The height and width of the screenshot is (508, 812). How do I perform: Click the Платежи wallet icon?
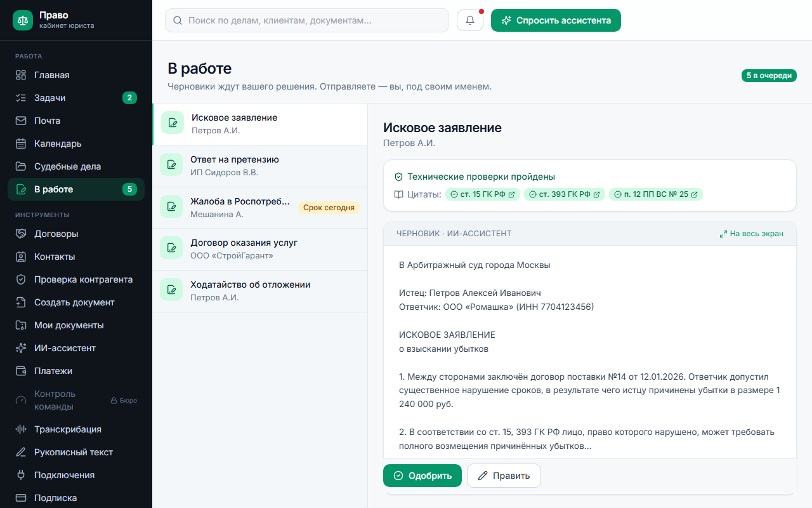point(21,371)
